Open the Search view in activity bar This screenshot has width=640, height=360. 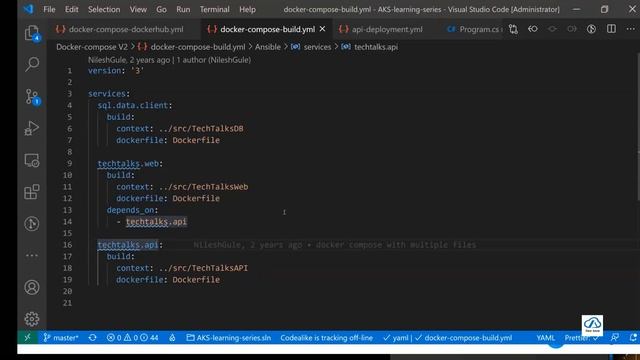(32, 64)
